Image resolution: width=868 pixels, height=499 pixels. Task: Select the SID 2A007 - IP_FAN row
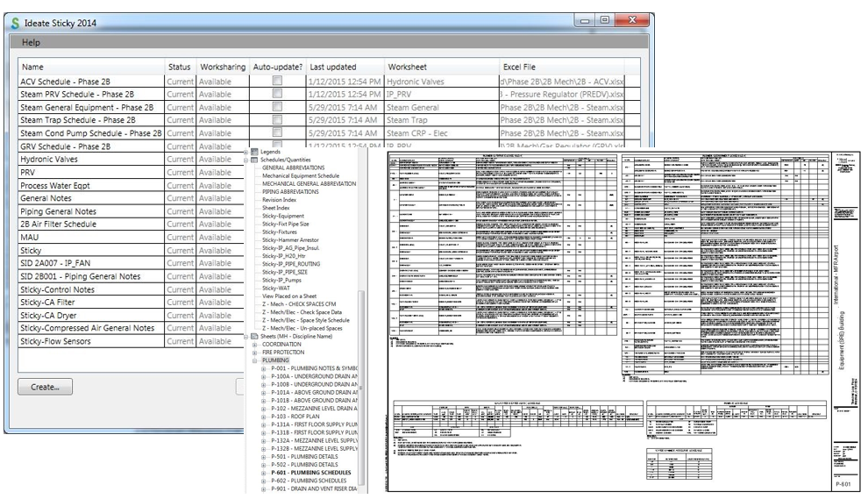132,263
